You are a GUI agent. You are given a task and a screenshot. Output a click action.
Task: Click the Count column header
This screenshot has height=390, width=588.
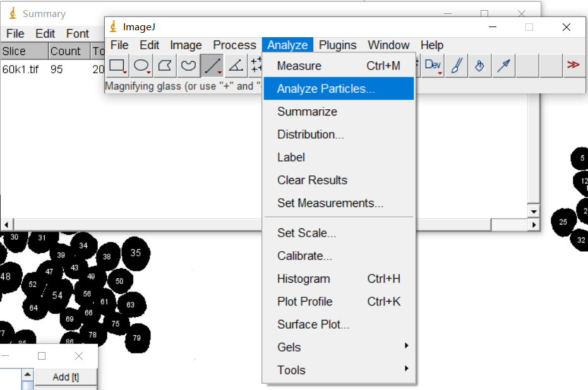click(66, 51)
